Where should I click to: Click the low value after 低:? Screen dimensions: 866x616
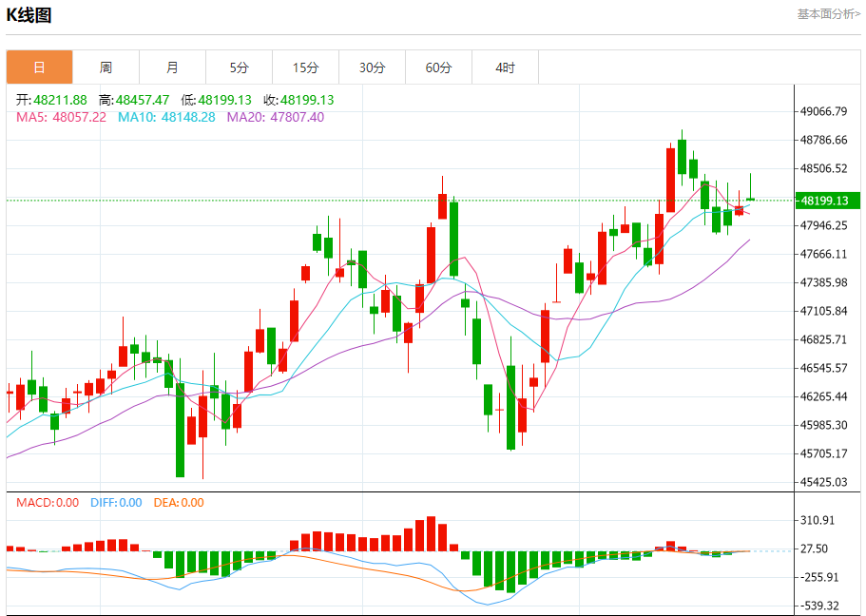(224, 100)
